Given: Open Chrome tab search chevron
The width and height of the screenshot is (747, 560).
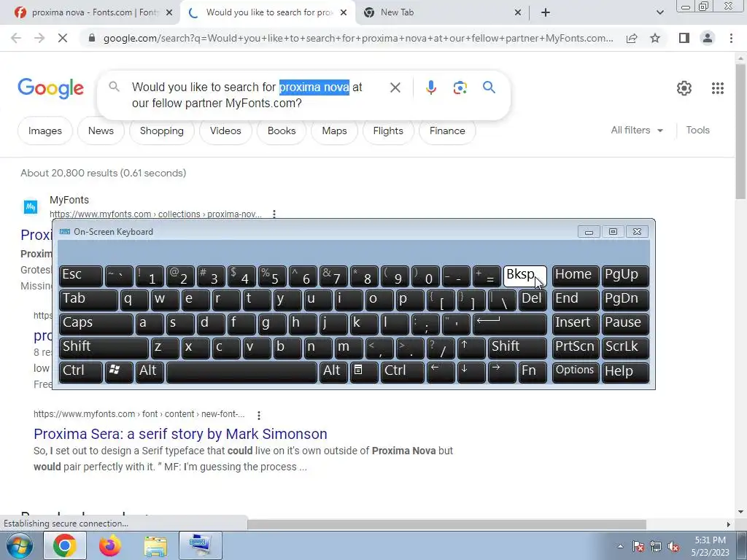Looking at the screenshot, I should (x=659, y=13).
